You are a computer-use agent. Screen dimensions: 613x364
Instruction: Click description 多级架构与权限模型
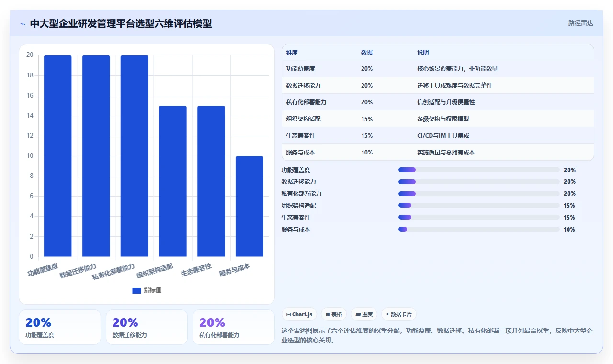(x=443, y=119)
